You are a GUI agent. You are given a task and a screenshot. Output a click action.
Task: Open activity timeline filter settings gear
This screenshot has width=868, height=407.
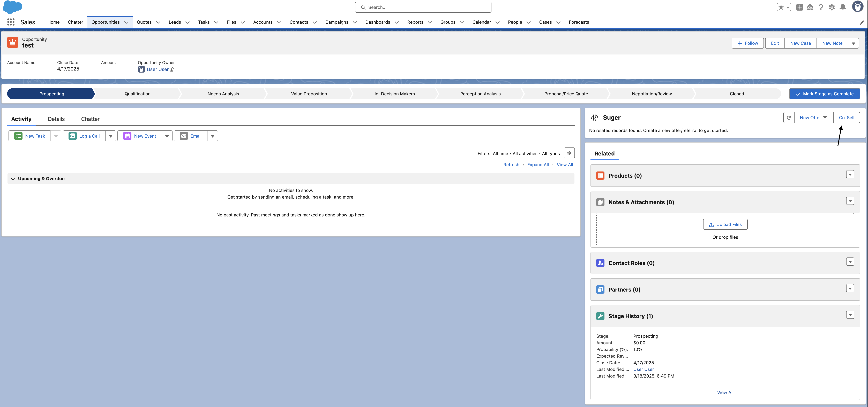click(x=569, y=153)
